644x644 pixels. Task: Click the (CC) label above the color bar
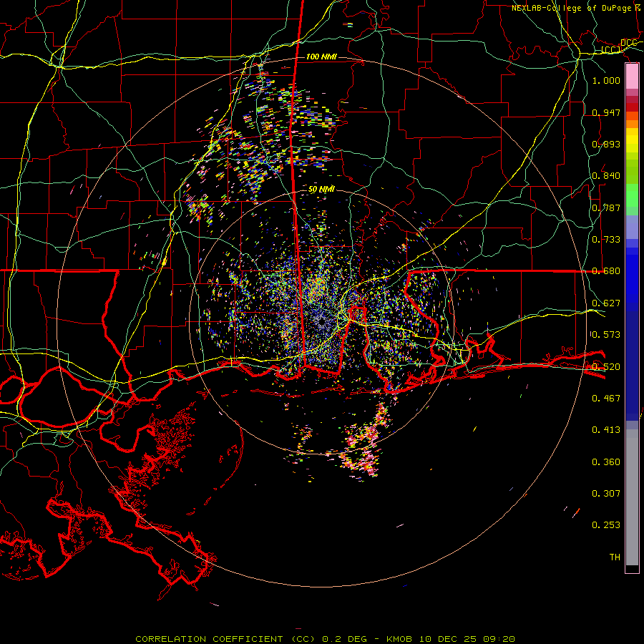pyautogui.click(x=611, y=50)
